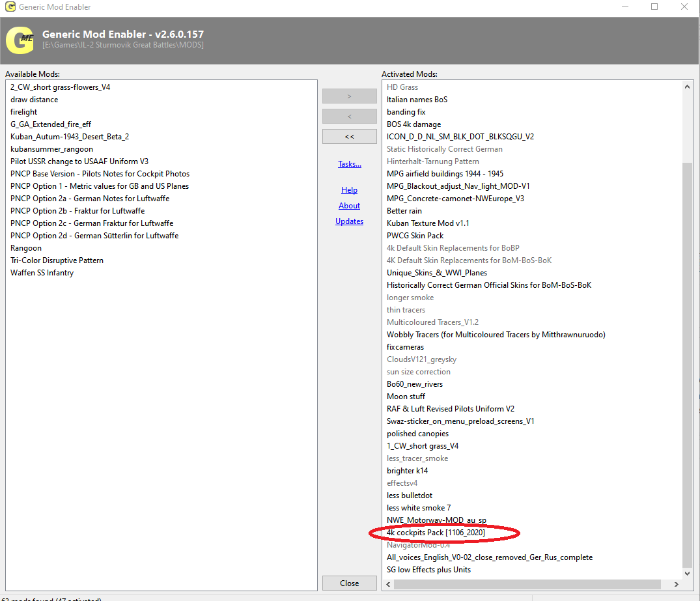Image resolution: width=700 pixels, height=601 pixels.
Task: Click the horizontal scroll right arrow
Action: click(677, 584)
